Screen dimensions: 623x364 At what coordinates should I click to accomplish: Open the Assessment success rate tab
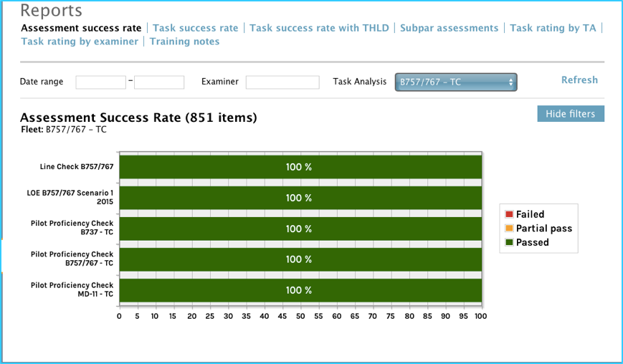pos(81,28)
